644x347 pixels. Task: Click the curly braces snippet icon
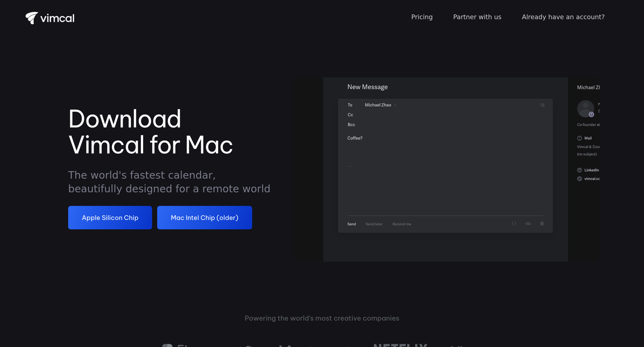(514, 224)
